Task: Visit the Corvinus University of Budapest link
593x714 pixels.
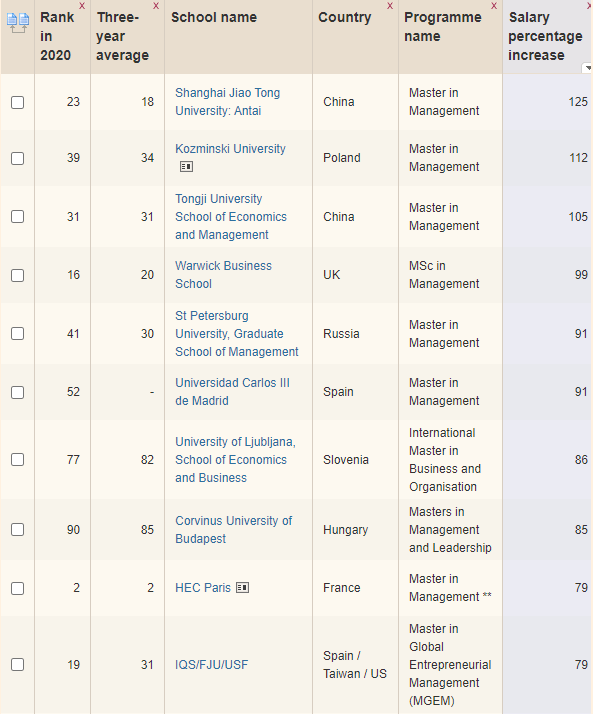Action: tap(234, 530)
